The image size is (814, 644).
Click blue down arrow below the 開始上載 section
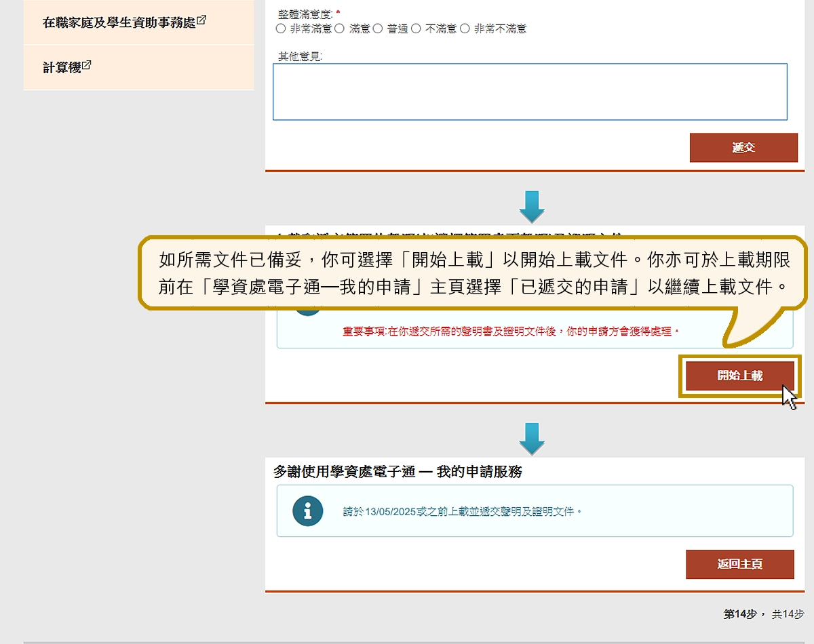point(532,439)
